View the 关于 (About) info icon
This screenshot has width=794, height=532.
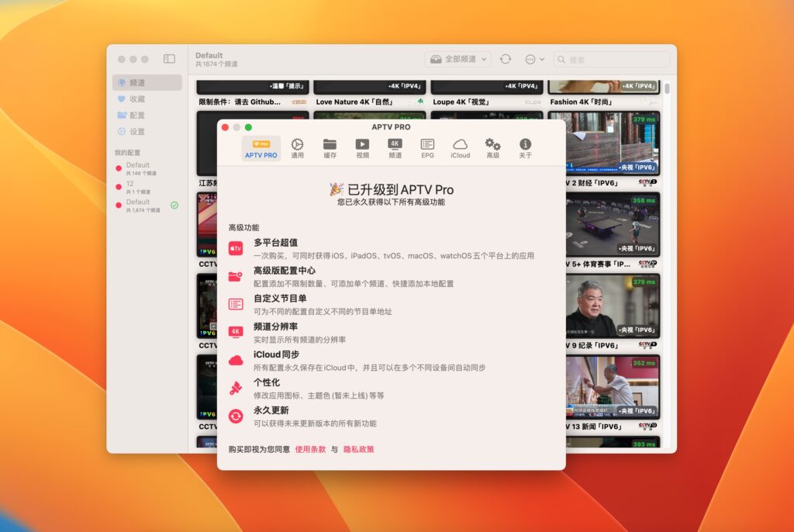[526, 147]
